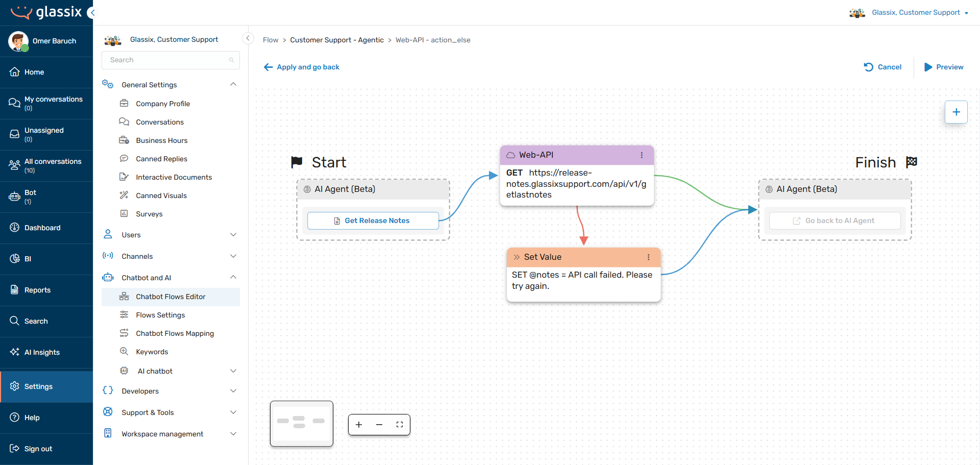Open Canned Replies settings
This screenshot has width=980, height=465.
pyautogui.click(x=170, y=159)
